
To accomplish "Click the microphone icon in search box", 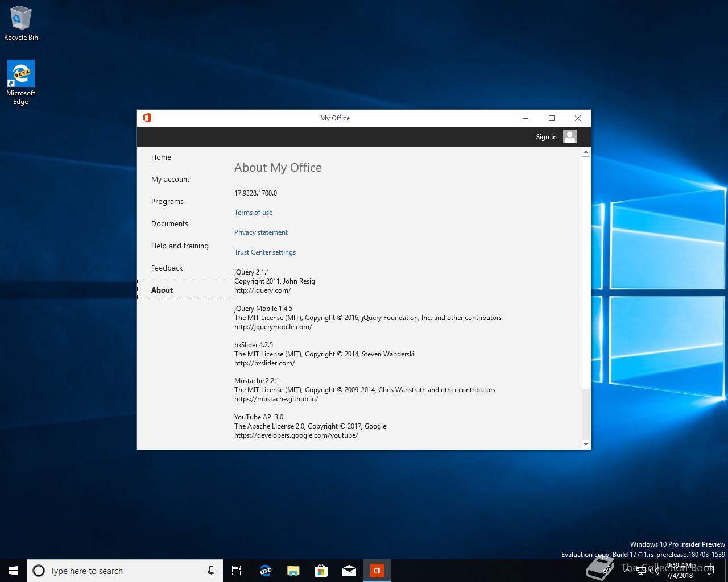I will click(211, 571).
